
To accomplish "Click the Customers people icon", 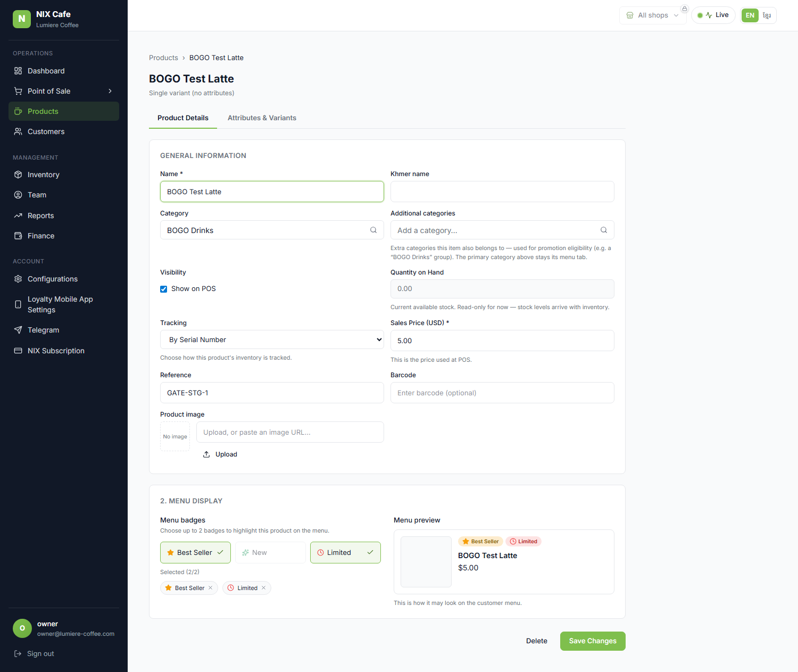I will pyautogui.click(x=18, y=131).
